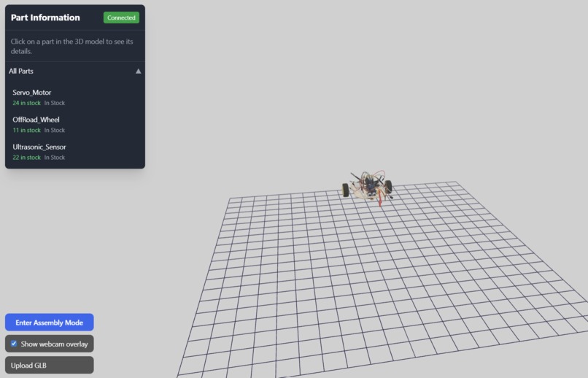The image size is (588, 378).
Task: Click the red wire on robot model
Action: point(380,198)
